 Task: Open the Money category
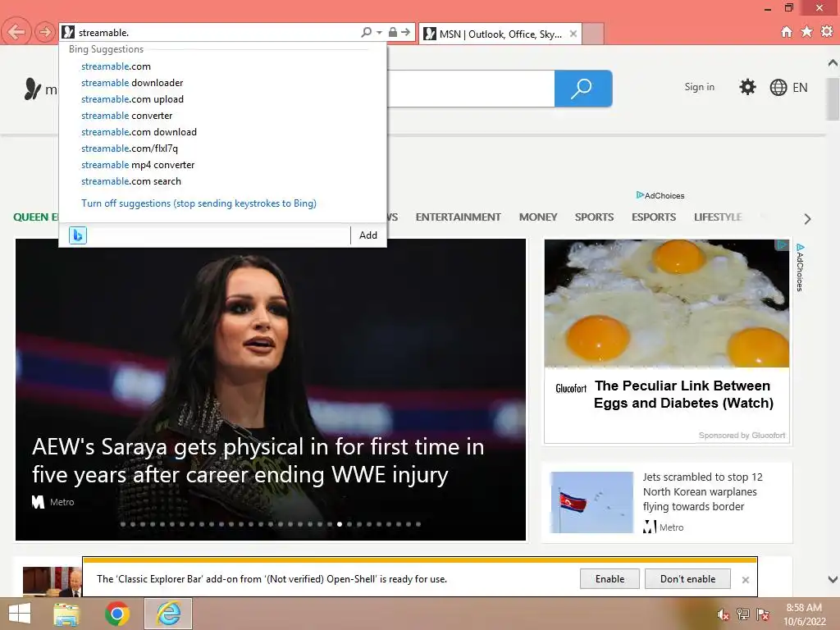pos(538,217)
